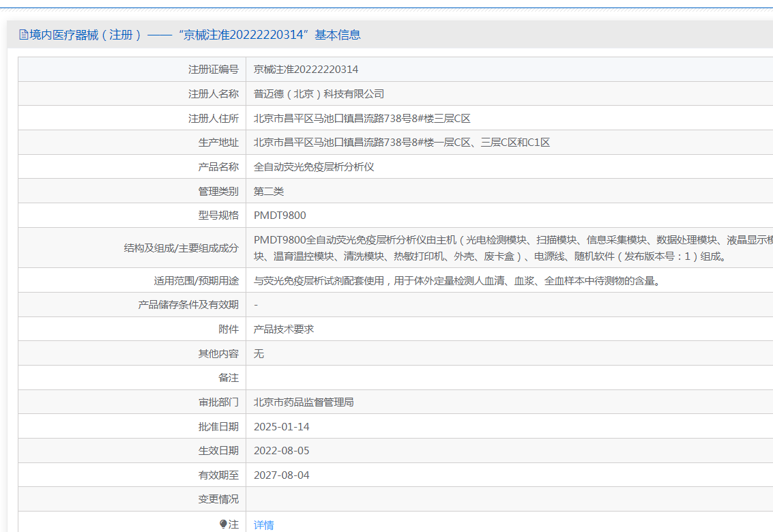Click the 变更情况 row label

[218, 499]
